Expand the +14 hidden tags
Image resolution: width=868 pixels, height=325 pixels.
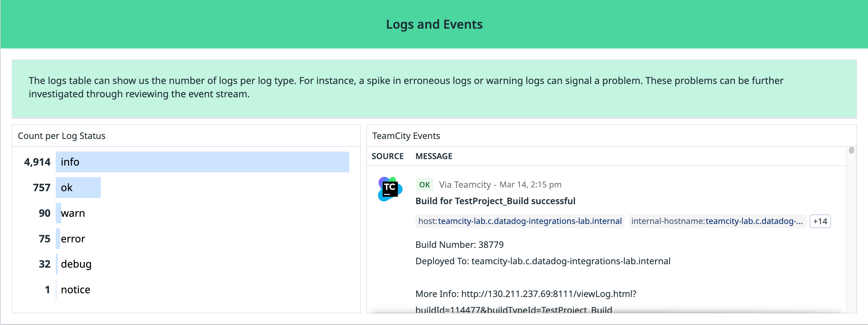[x=819, y=221]
